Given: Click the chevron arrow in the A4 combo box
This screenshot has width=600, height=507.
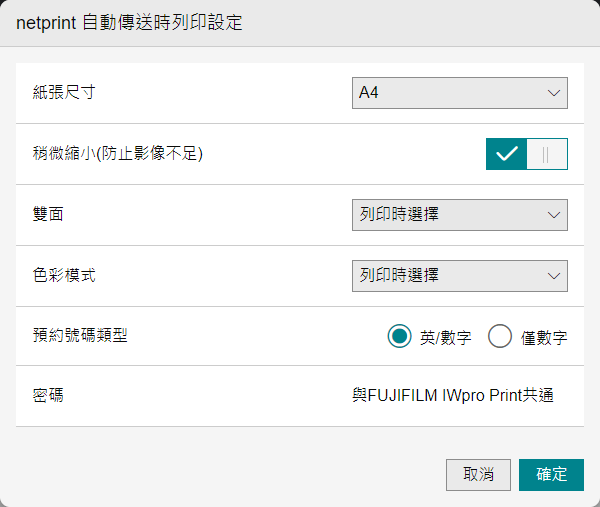Looking at the screenshot, I should pos(554,93).
